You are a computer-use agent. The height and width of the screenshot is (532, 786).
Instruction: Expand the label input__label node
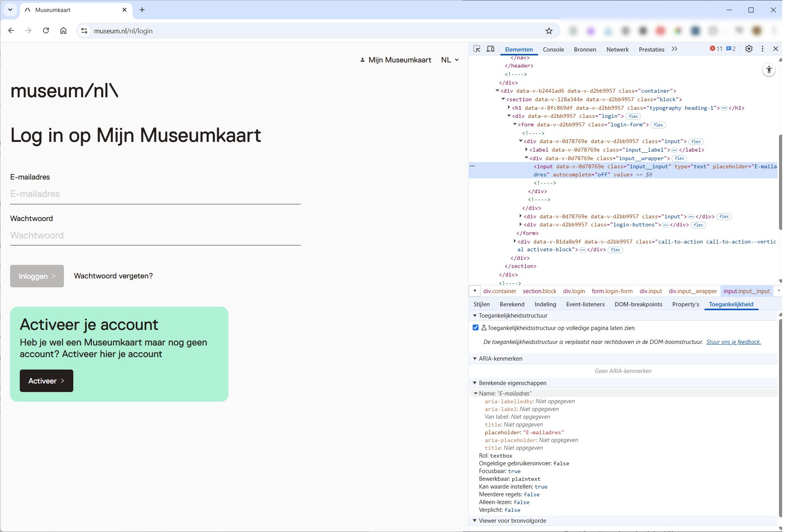point(527,149)
